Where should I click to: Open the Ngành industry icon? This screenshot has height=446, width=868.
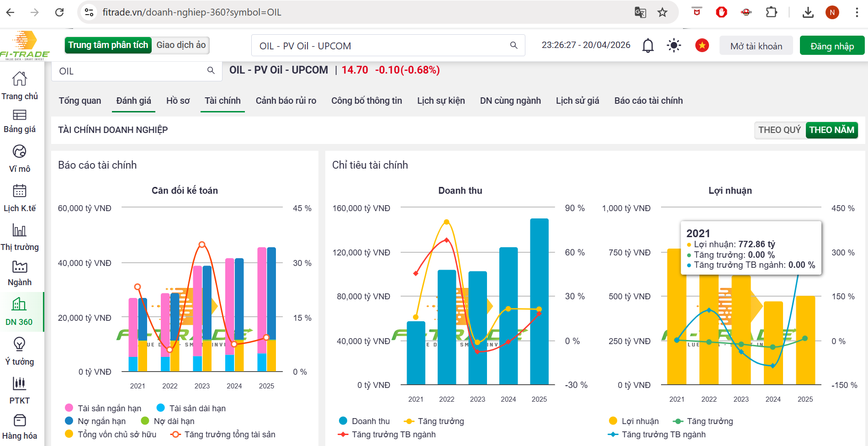coord(19,267)
